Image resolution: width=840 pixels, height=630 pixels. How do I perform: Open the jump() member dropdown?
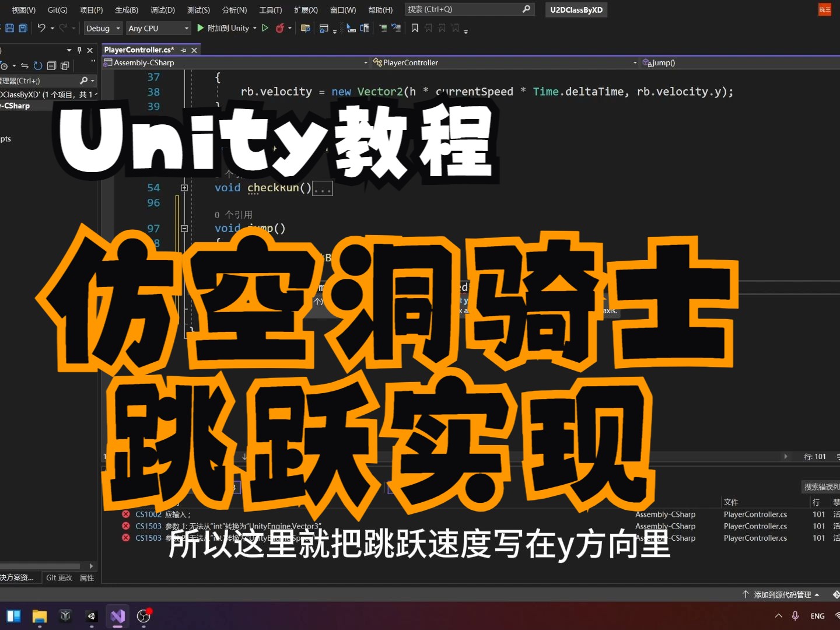pos(740,62)
